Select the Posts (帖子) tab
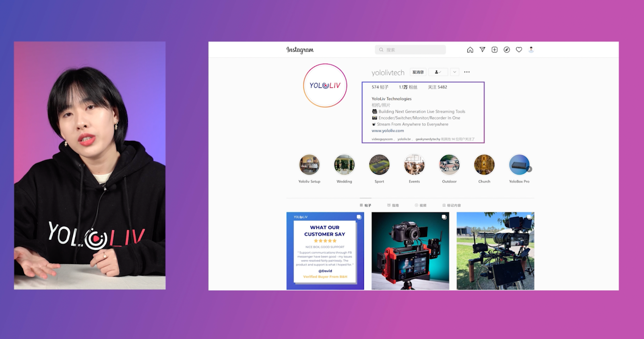The image size is (644, 339). 365,205
